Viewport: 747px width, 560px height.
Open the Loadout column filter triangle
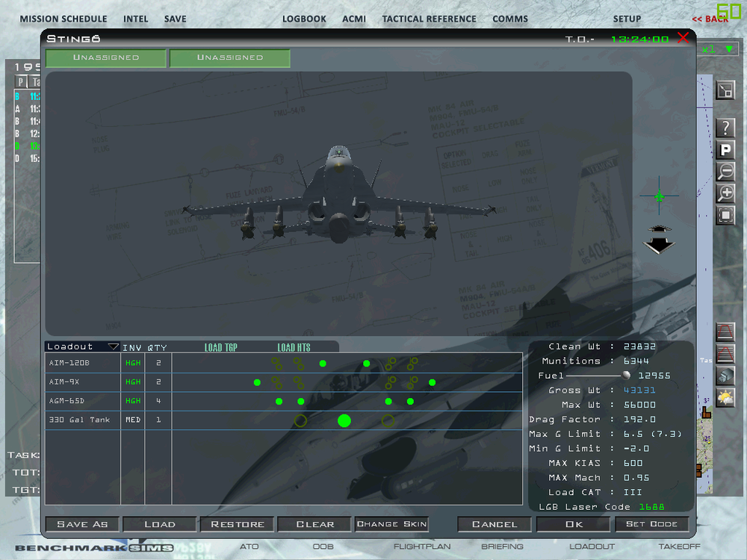(x=114, y=346)
